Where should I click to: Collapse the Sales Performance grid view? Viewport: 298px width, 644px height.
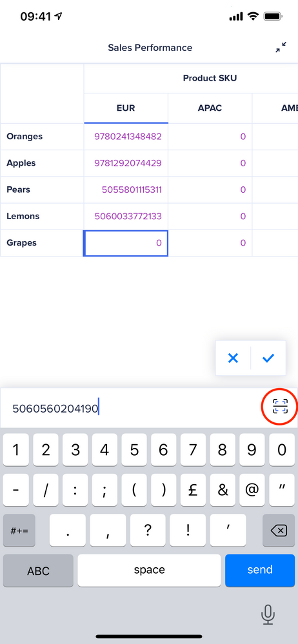click(x=281, y=48)
